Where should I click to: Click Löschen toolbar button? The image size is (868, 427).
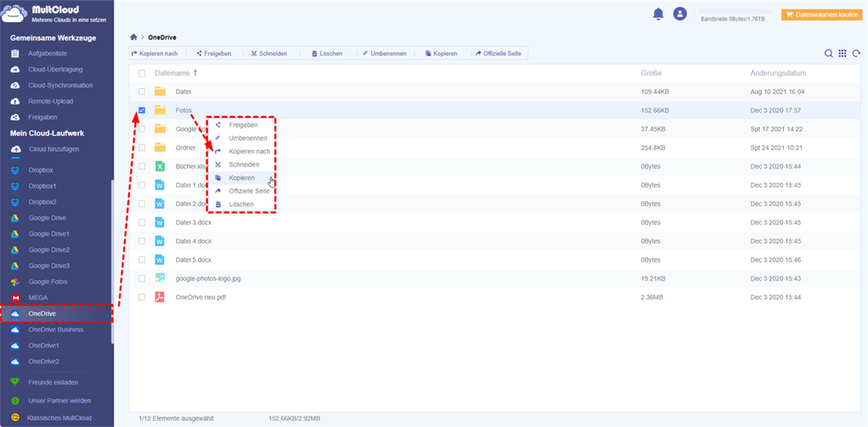[x=326, y=54]
